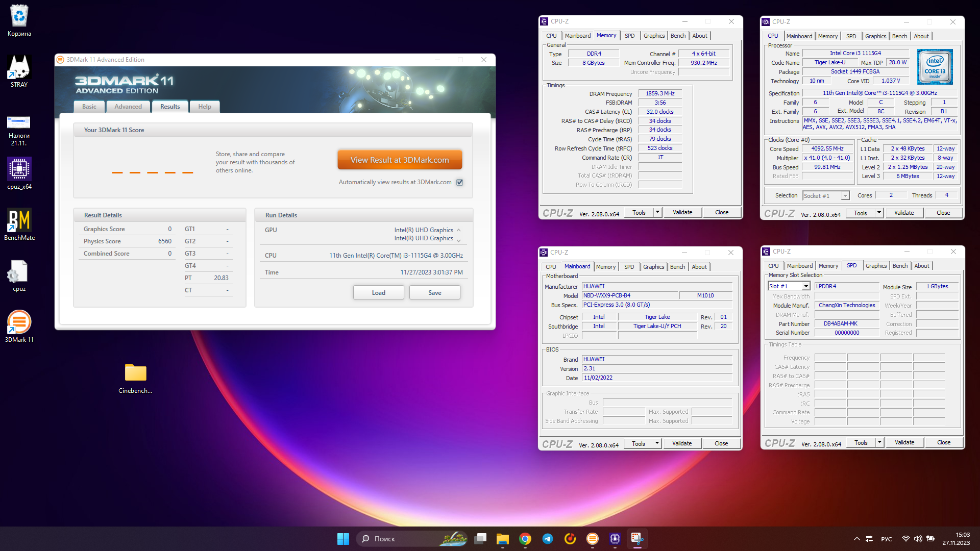Screen dimensions: 980x551
Task: Open Tools dropdown arrow in Memory CPU-Z window
Action: click(657, 212)
